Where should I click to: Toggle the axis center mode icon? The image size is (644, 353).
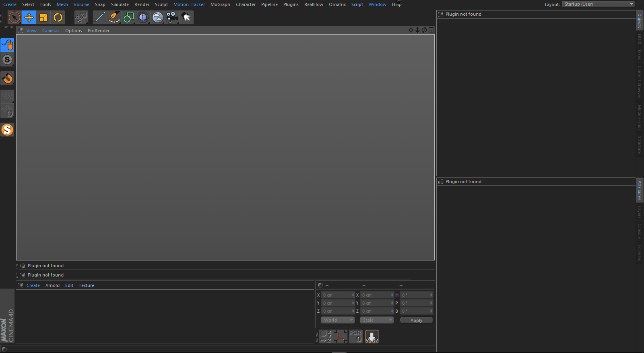point(340,336)
